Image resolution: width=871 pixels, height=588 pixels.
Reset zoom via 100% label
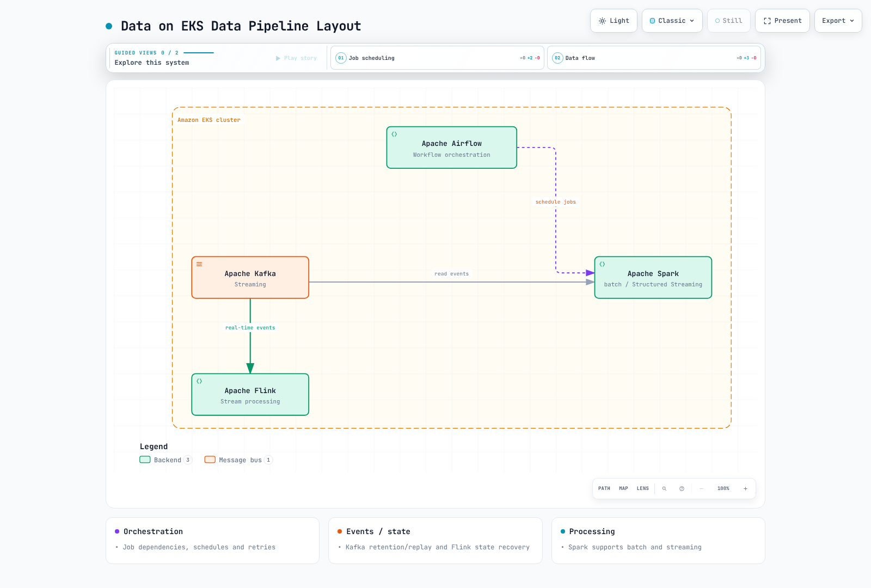point(723,488)
